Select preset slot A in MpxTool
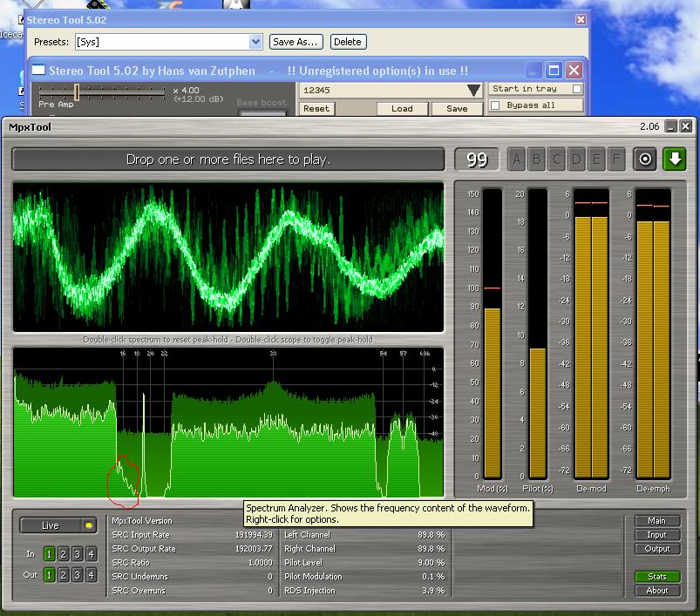700x616 pixels. (517, 159)
